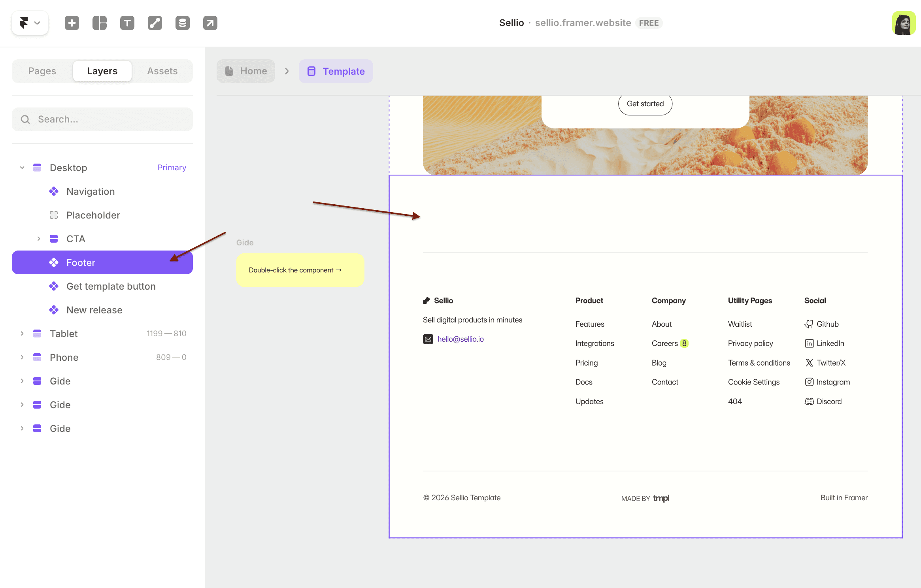Open the Framer logo main menu
This screenshot has height=588, width=921.
pyautogui.click(x=30, y=23)
